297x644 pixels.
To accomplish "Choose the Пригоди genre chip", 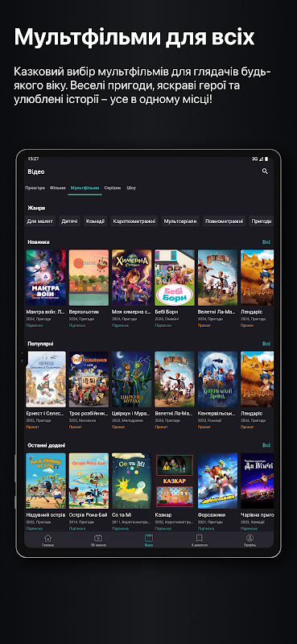I will (x=262, y=221).
